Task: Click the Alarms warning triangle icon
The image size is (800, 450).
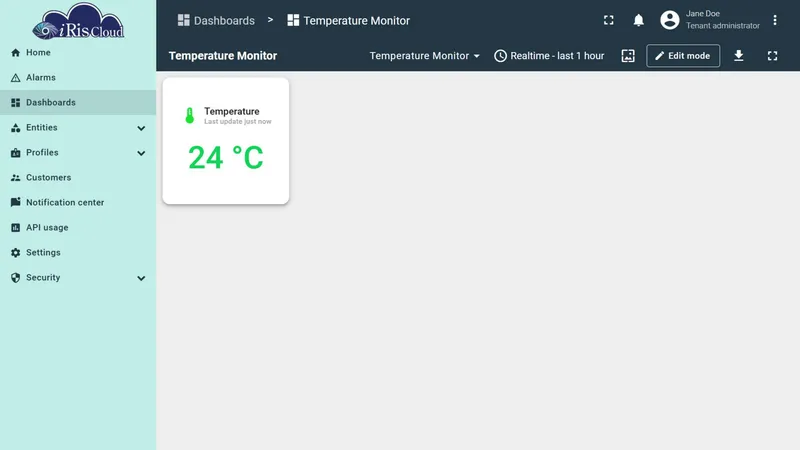Action: tap(16, 78)
